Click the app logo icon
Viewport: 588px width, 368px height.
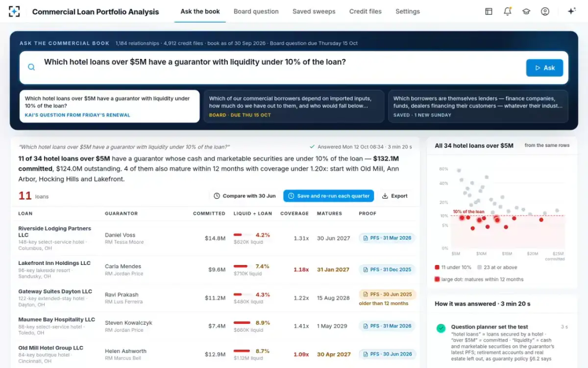pyautogui.click(x=14, y=11)
